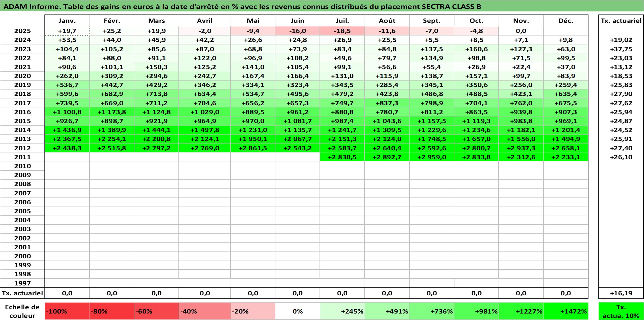
Task: Select the 2008 row label
Action: (x=23, y=184)
